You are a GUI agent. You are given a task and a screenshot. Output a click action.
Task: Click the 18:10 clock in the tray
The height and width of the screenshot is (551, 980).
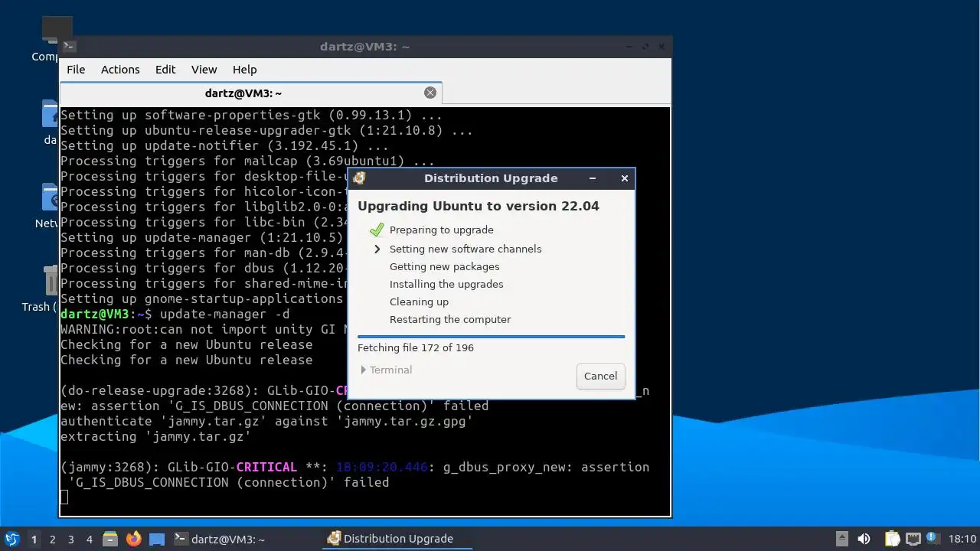(x=962, y=539)
